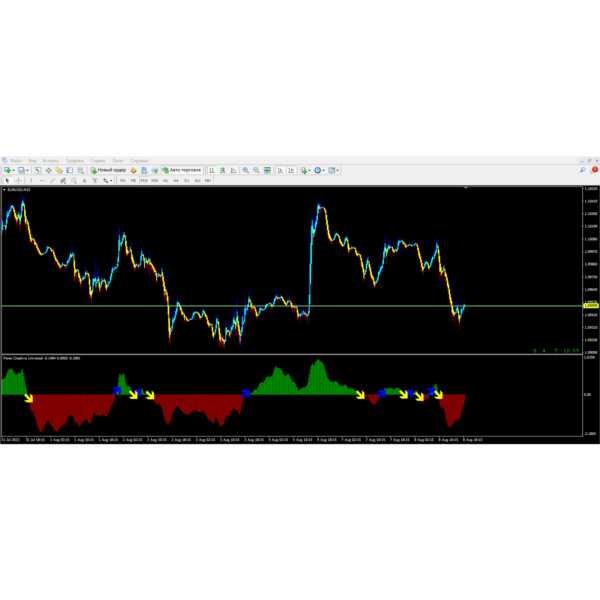
Task: Open the Файл menu
Action: [x=16, y=161]
